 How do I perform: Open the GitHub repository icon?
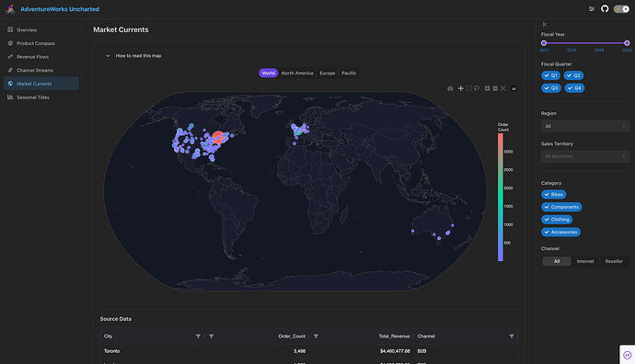(605, 8)
